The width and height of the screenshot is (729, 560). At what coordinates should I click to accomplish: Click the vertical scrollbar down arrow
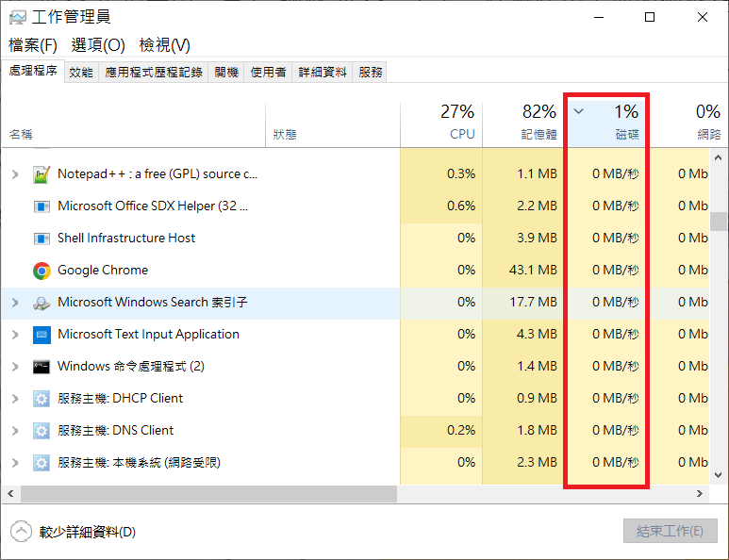(718, 475)
